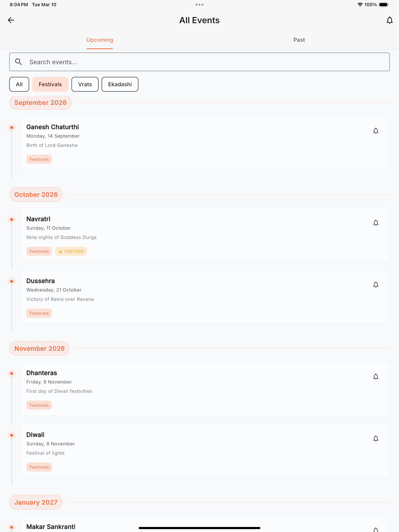Tap the Festivals tag on Dhanteras
Screen dimensions: 399x532
tap(39, 405)
